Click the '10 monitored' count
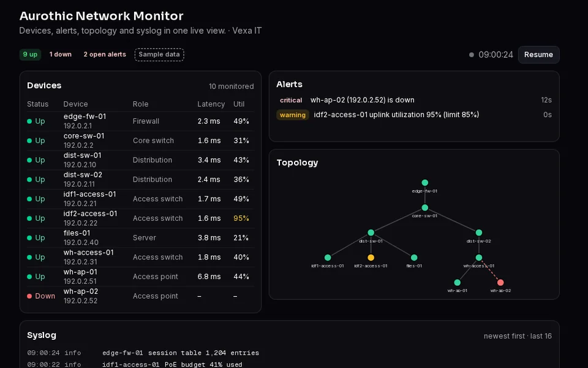This screenshot has width=588, height=368. 232,86
